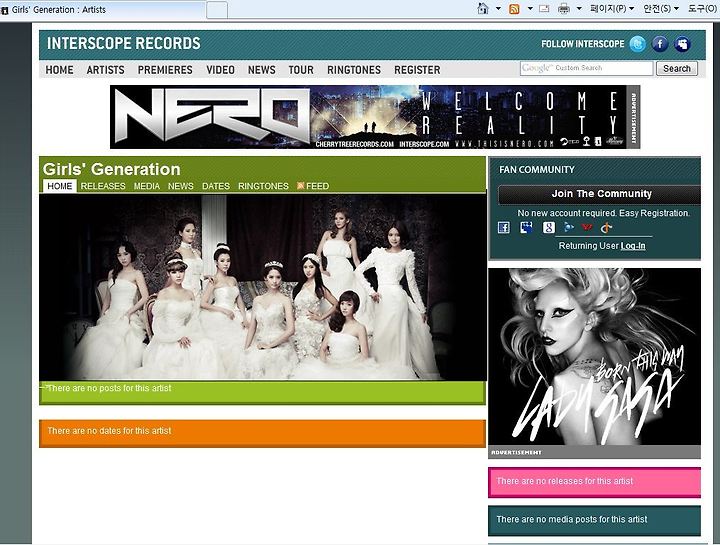Screen dimensions: 720x545
Task: Click 'There are no releases for this artist'
Action: [564, 481]
